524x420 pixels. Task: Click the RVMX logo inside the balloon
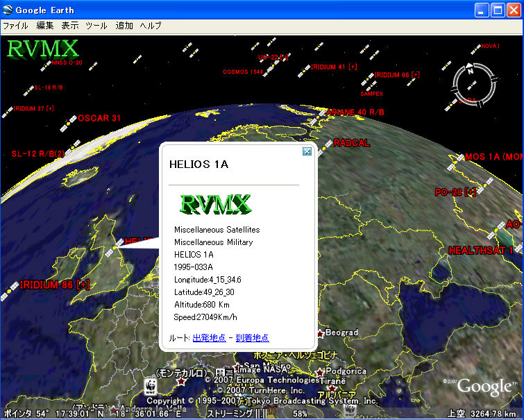[215, 203]
